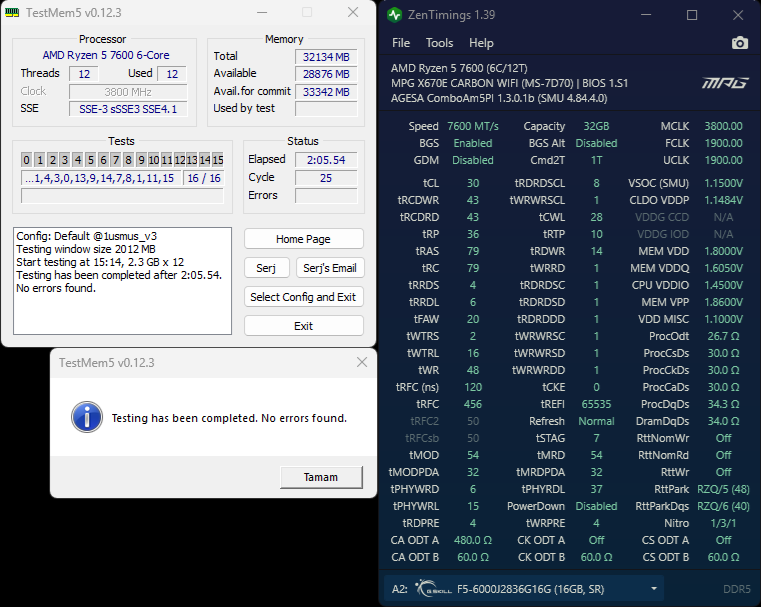Click GDM status Disabled
The height and width of the screenshot is (607, 761).
[473, 160]
